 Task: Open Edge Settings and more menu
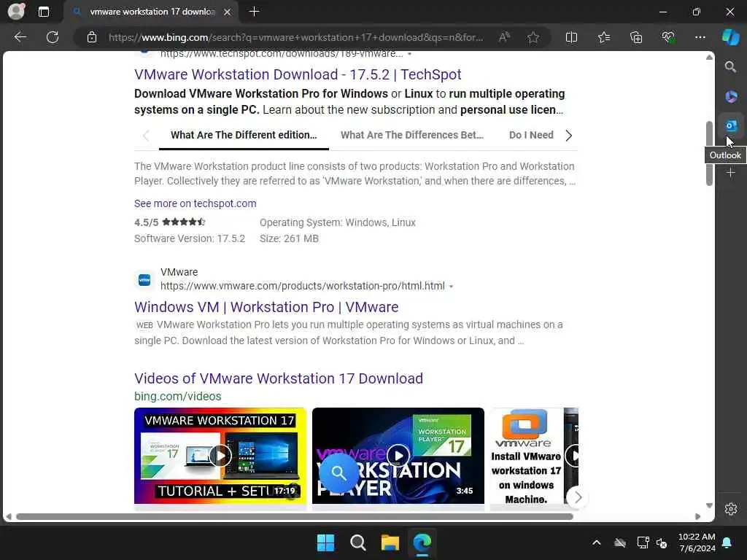(x=700, y=37)
